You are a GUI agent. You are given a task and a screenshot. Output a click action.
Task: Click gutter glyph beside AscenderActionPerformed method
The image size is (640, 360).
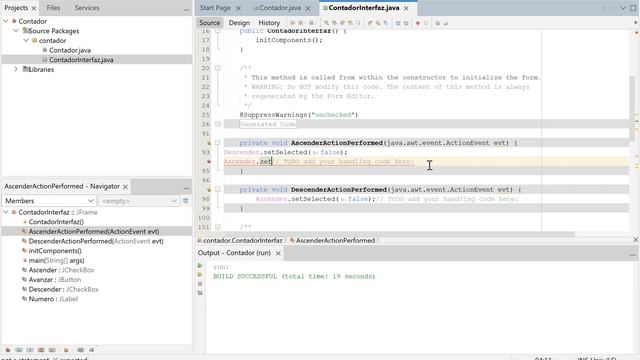[x=209, y=143]
